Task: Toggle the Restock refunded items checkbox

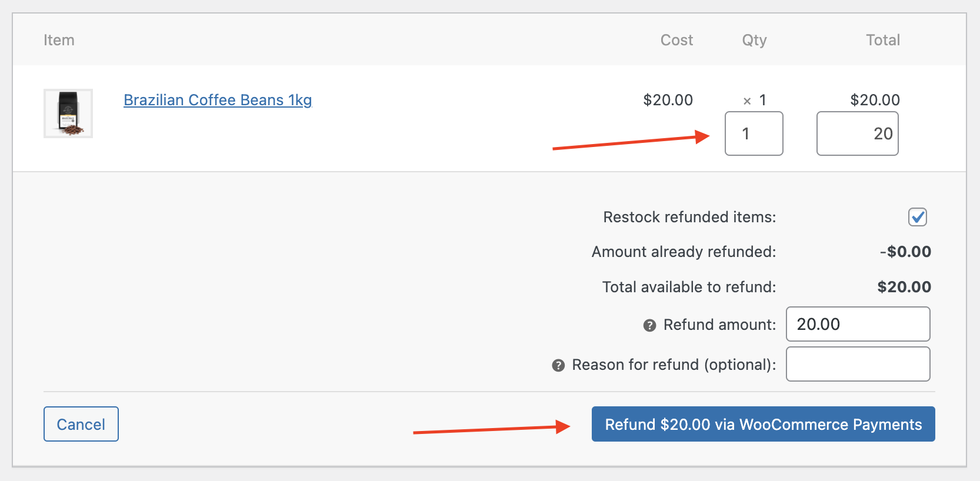Action: pyautogui.click(x=917, y=217)
